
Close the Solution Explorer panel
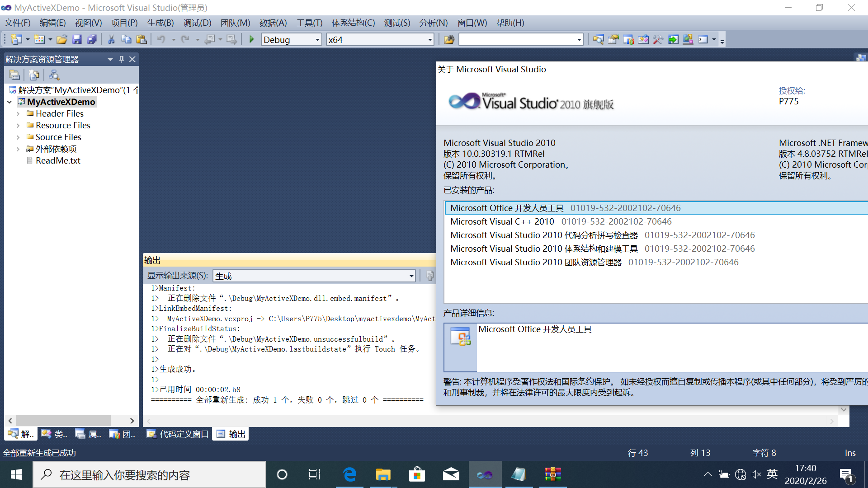pos(132,59)
